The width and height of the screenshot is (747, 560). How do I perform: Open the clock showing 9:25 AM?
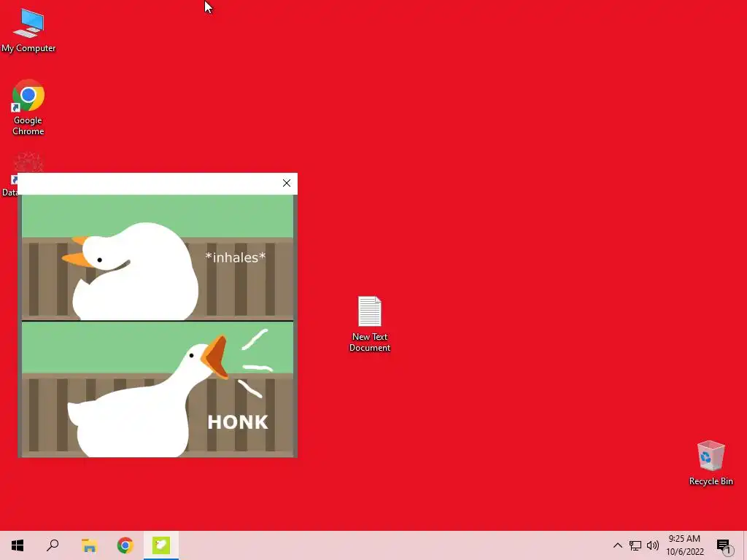click(x=684, y=545)
